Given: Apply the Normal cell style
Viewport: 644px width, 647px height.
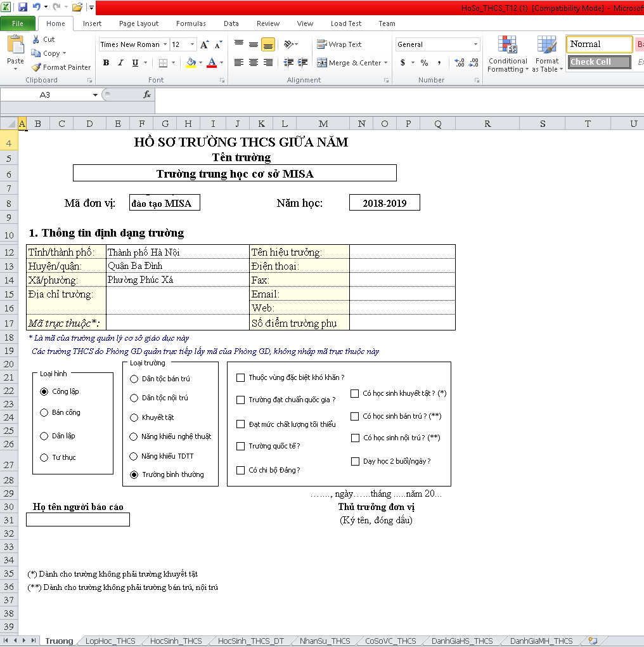Looking at the screenshot, I should (x=599, y=44).
